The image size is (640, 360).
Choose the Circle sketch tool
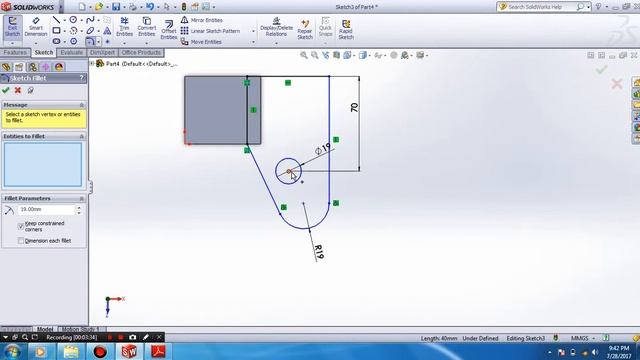coord(73,20)
